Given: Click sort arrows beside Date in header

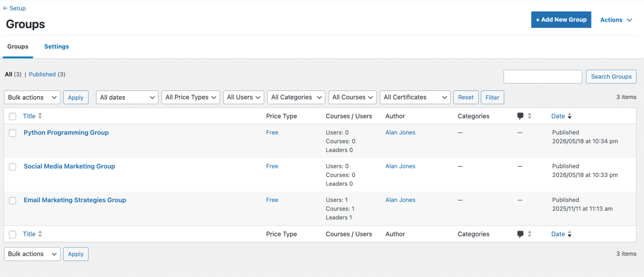Looking at the screenshot, I should 570,116.
